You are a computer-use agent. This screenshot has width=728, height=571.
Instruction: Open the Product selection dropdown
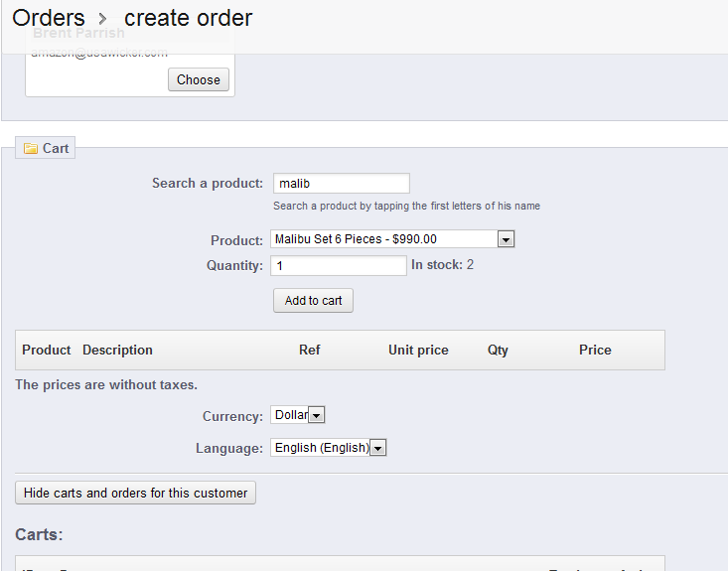[x=505, y=239]
